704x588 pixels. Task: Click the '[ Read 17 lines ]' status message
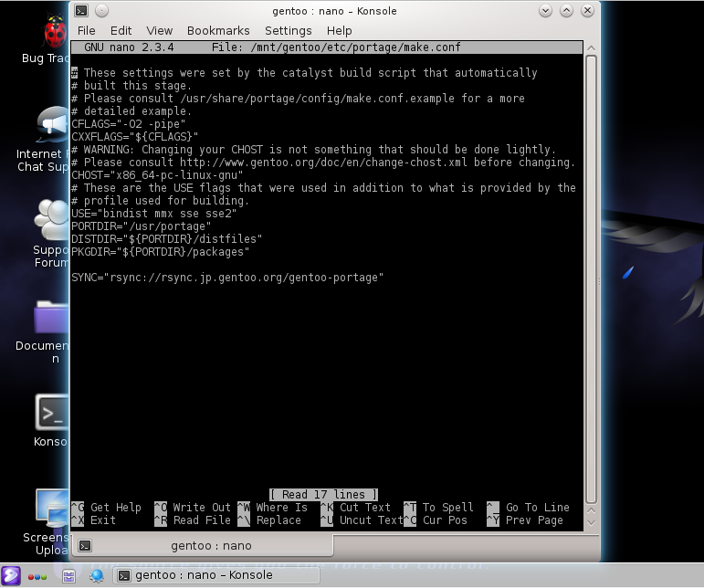pos(324,495)
